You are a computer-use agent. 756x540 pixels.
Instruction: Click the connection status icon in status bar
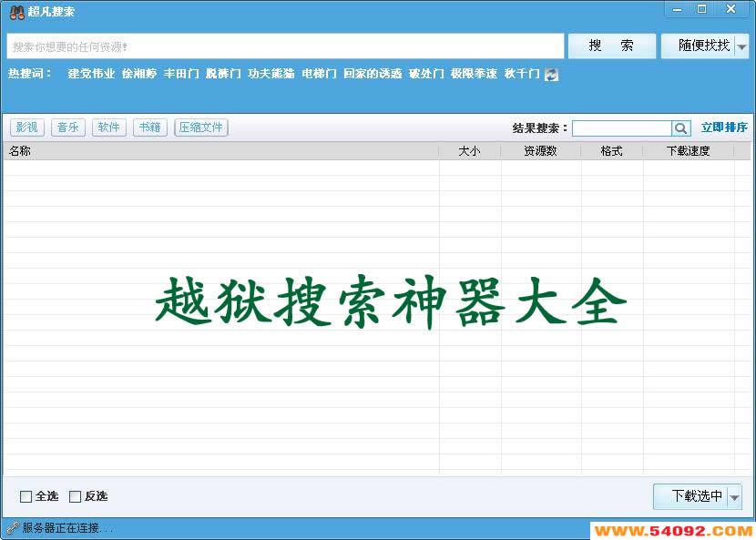(13, 528)
